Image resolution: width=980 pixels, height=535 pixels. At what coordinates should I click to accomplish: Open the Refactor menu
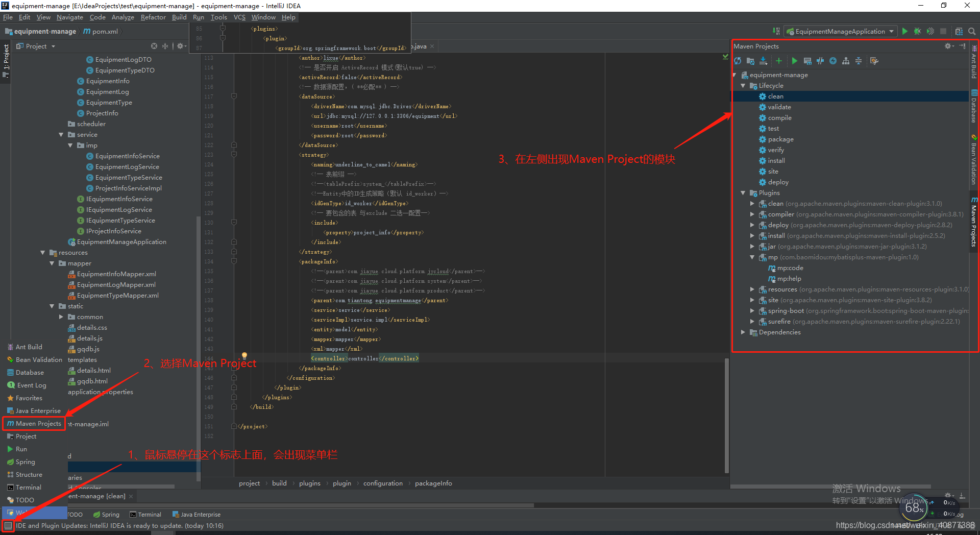pyautogui.click(x=153, y=17)
